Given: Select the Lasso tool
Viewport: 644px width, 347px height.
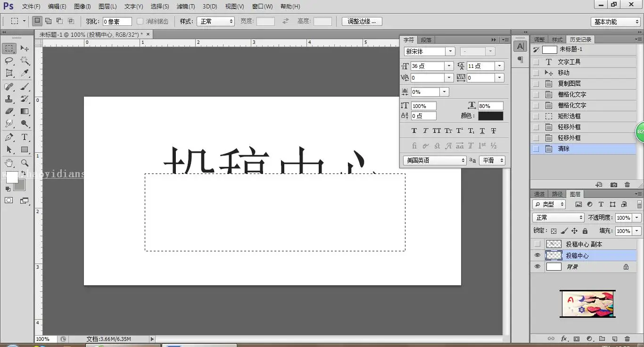Looking at the screenshot, I should [x=9, y=61].
